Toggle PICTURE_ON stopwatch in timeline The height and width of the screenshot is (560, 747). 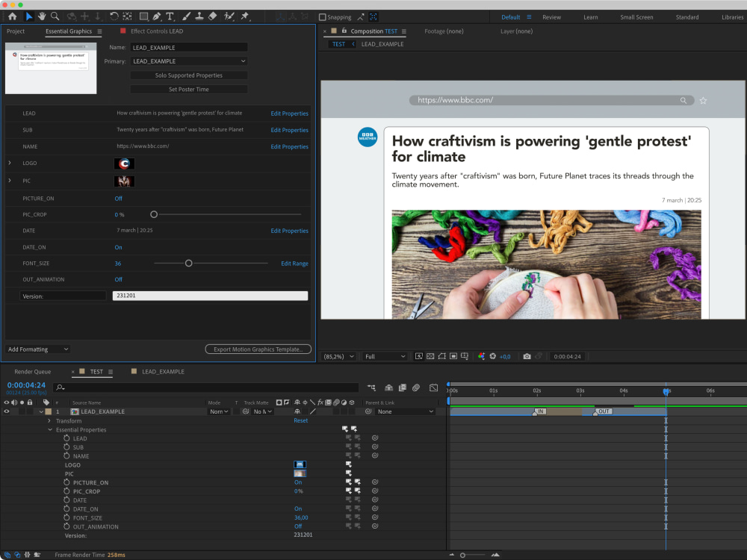coord(66,482)
